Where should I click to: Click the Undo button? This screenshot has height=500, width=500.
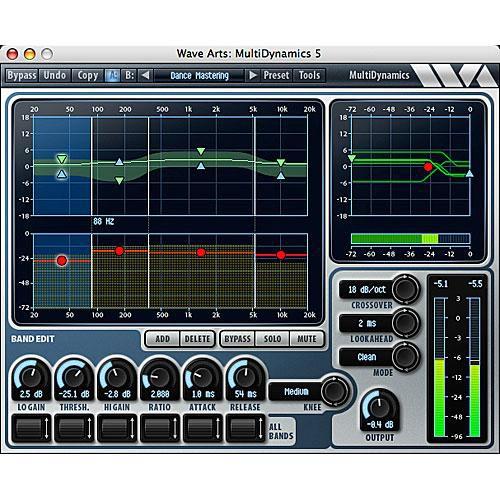click(55, 75)
